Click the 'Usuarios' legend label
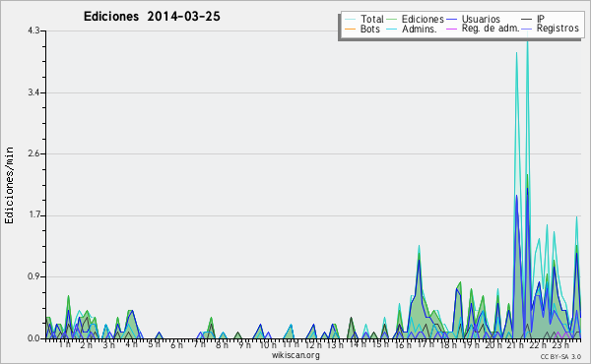Viewport: 591px width, 364px height. (x=481, y=19)
